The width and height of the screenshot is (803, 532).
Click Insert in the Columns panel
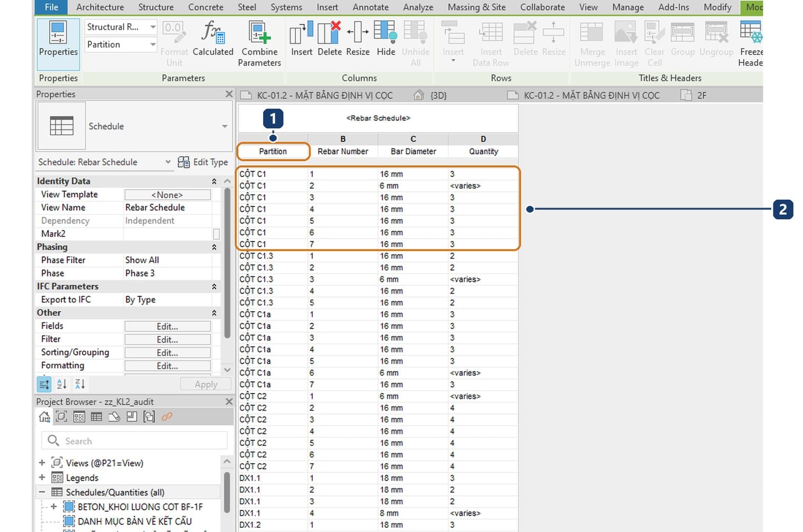(x=302, y=38)
